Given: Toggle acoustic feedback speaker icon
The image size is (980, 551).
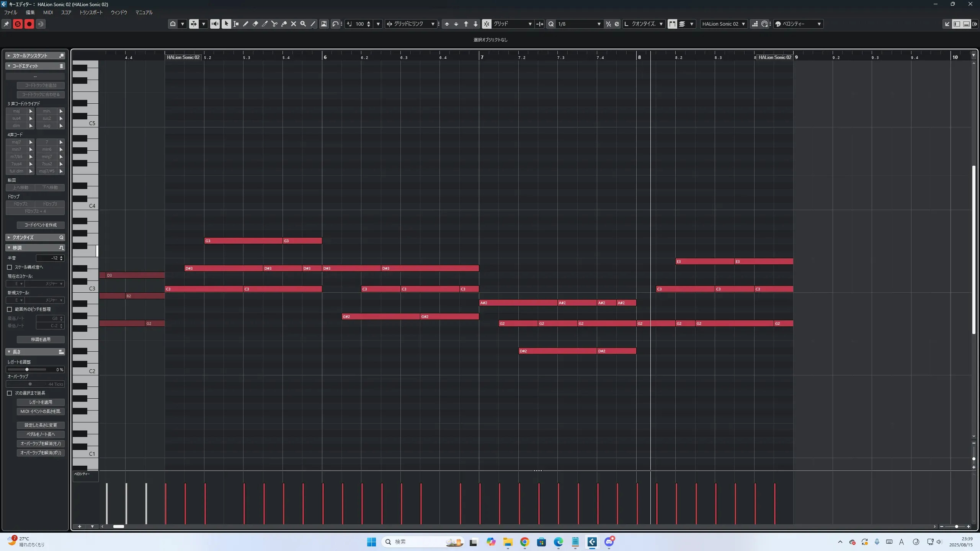Looking at the screenshot, I should [x=215, y=24].
